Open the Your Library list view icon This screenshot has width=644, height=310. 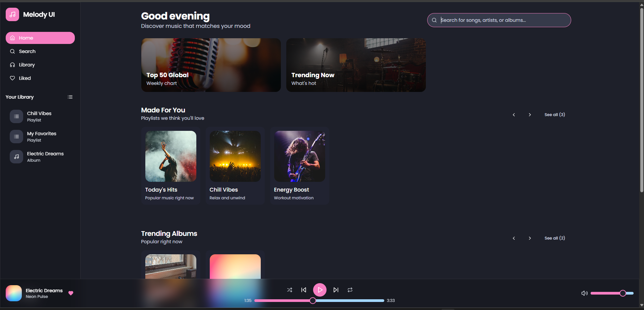[70, 97]
